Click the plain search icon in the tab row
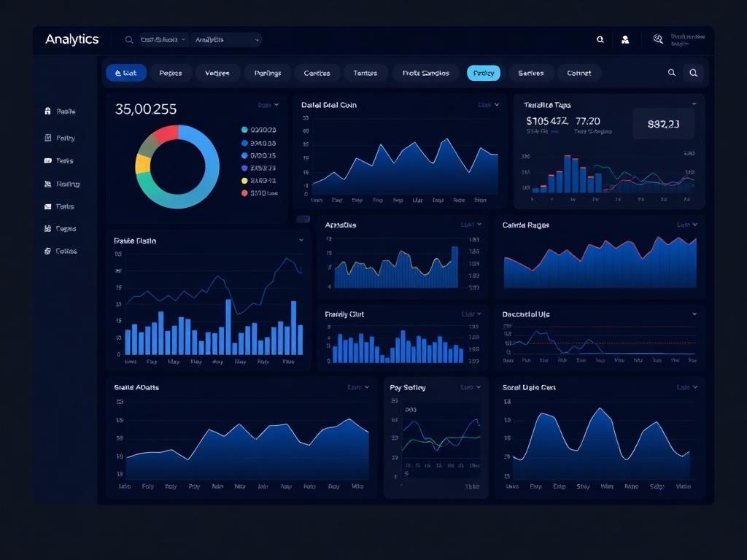The image size is (747, 560). pyautogui.click(x=672, y=73)
